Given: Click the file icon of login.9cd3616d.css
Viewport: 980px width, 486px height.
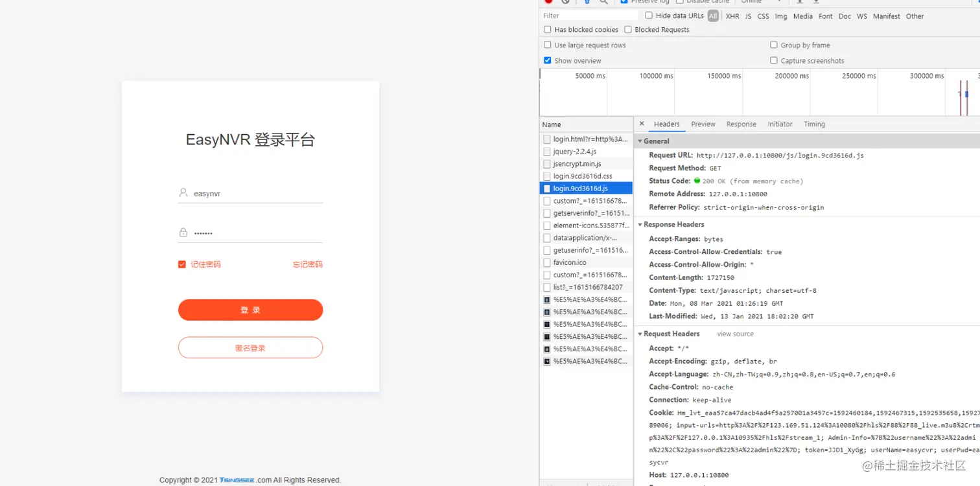Looking at the screenshot, I should (547, 176).
